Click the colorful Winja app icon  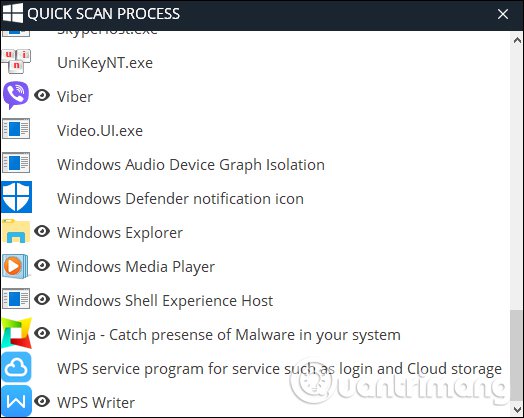point(16,333)
